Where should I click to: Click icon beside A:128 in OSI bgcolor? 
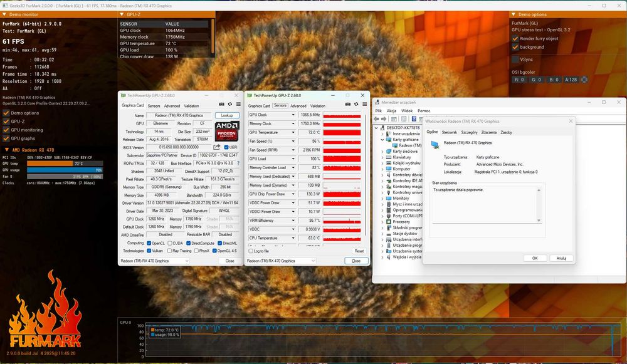pyautogui.click(x=584, y=80)
